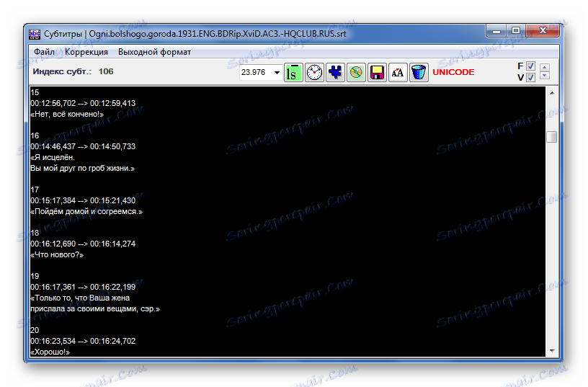Image resolution: width=588 pixels, height=387 pixels.
Task: Click the line «Только то, что Ваша жена
Action: (80, 298)
